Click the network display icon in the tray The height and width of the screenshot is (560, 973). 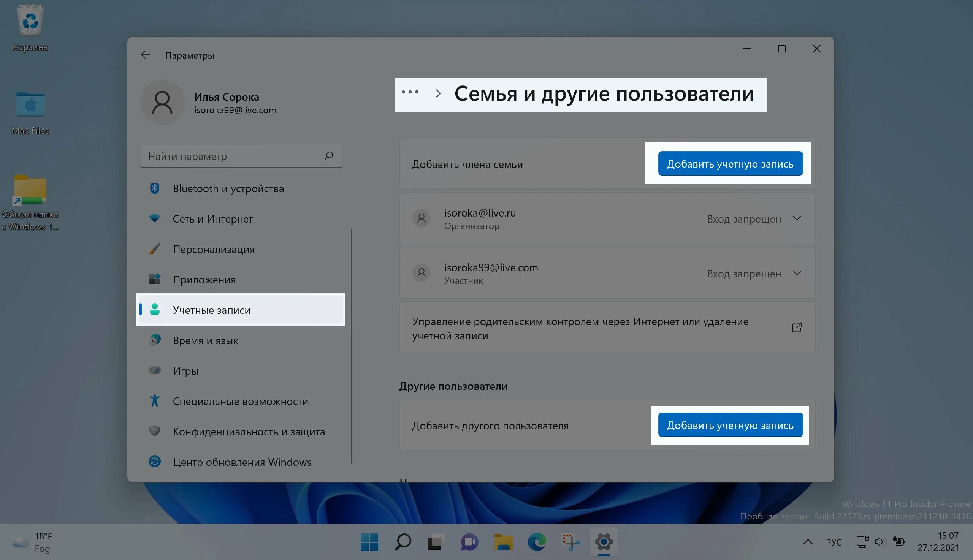[x=862, y=542]
